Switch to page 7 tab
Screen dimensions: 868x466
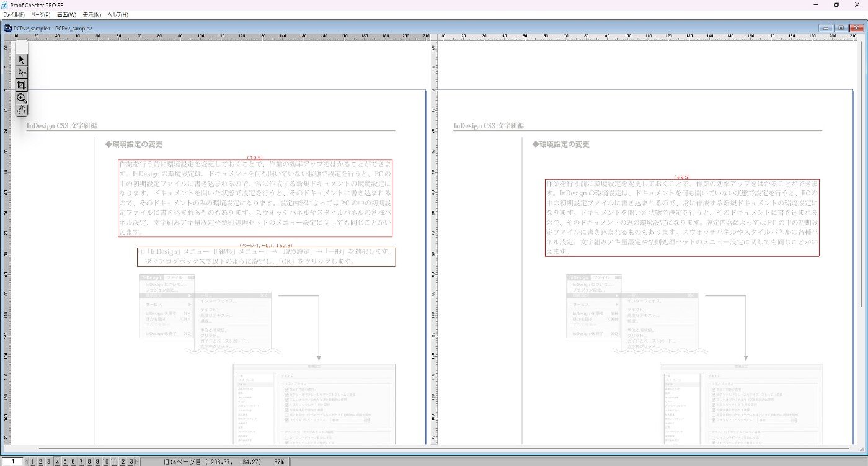tap(81, 462)
